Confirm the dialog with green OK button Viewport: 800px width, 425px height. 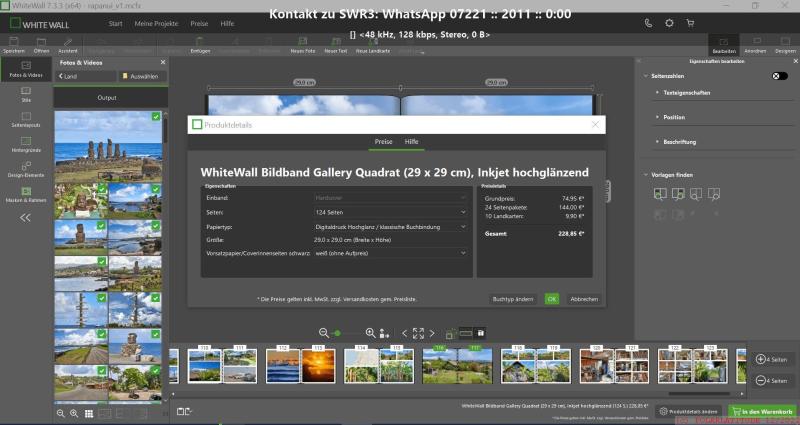552,299
